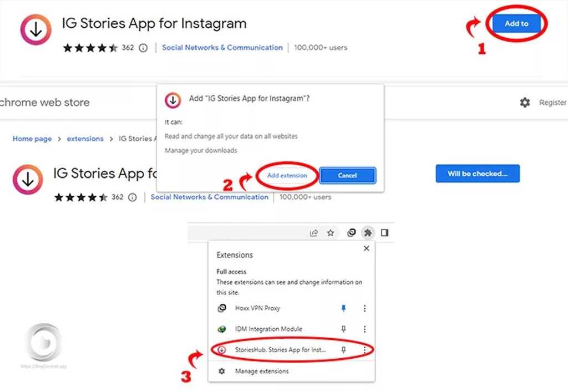
Task: Open three-dot menu for StoriesHub extension
Action: [x=364, y=350]
